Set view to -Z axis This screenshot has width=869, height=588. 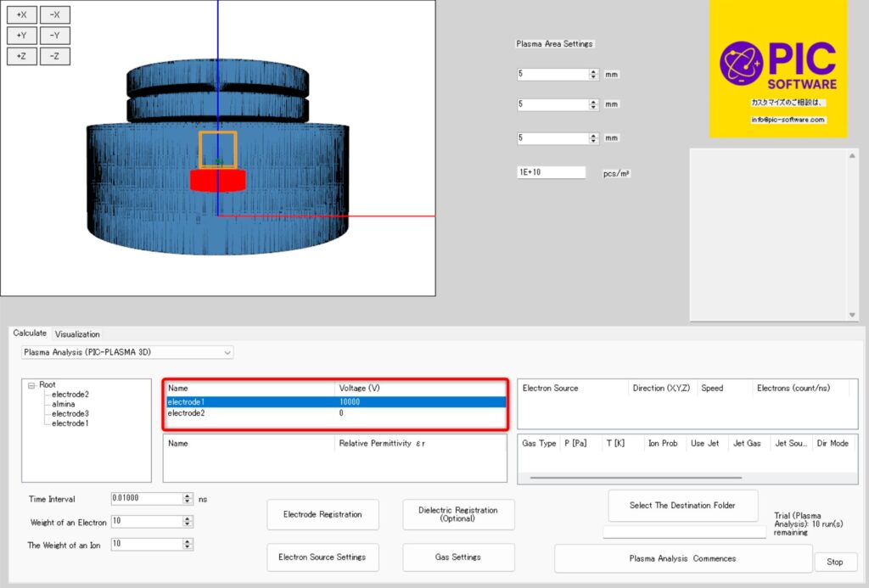[55, 56]
